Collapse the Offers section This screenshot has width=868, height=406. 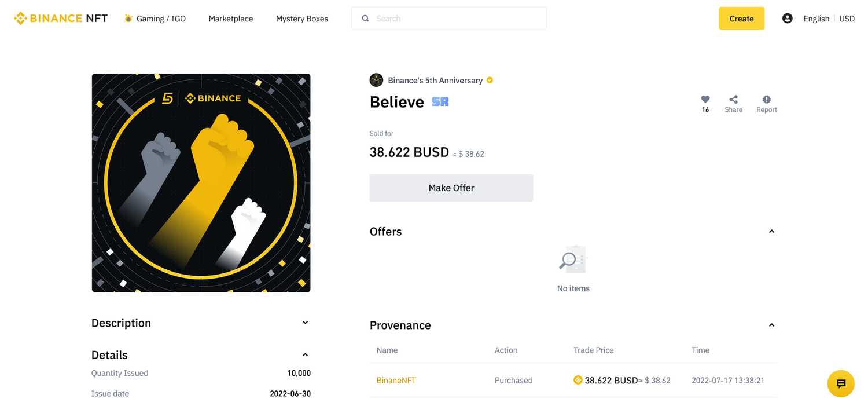[x=771, y=232]
